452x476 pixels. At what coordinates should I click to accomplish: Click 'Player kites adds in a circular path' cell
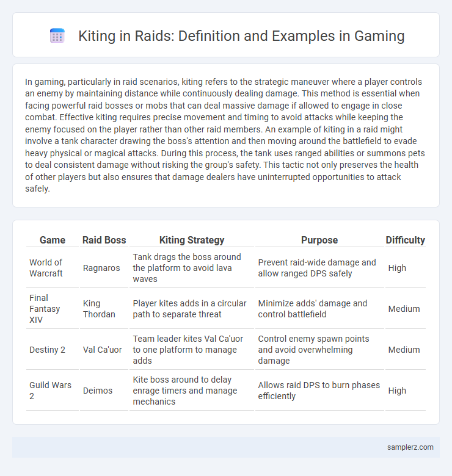[192, 309]
